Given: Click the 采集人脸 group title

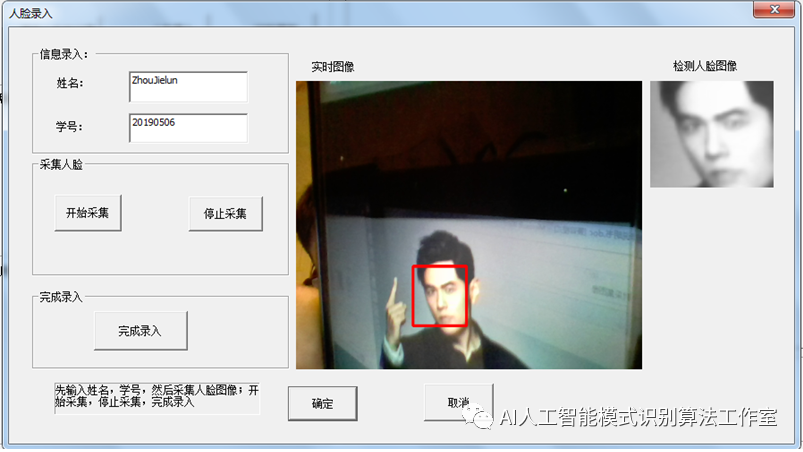Looking at the screenshot, I should point(61,165).
